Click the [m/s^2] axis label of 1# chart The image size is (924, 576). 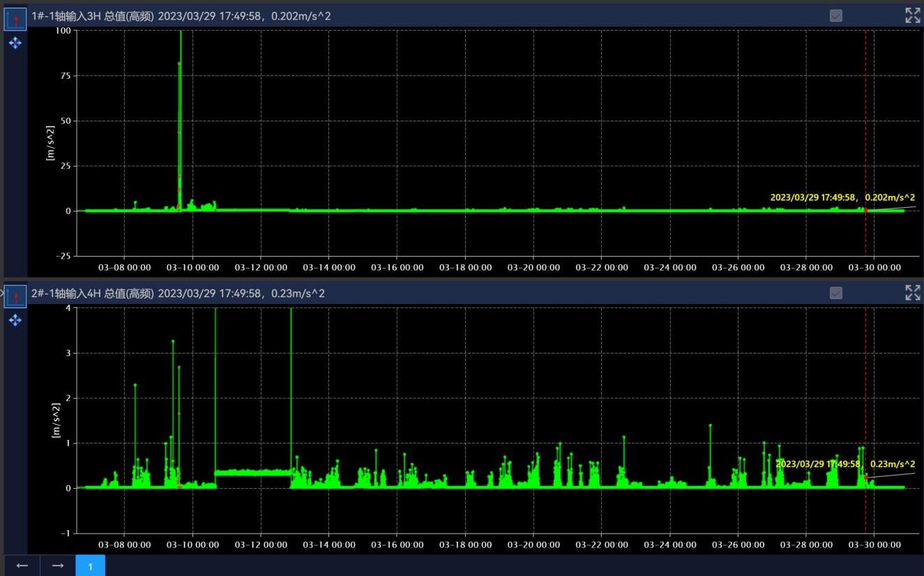point(50,143)
